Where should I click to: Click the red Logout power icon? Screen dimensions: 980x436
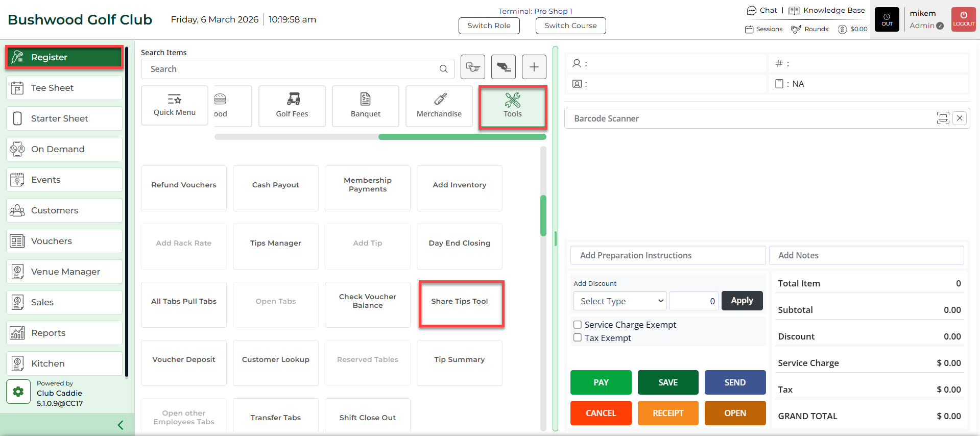(963, 19)
